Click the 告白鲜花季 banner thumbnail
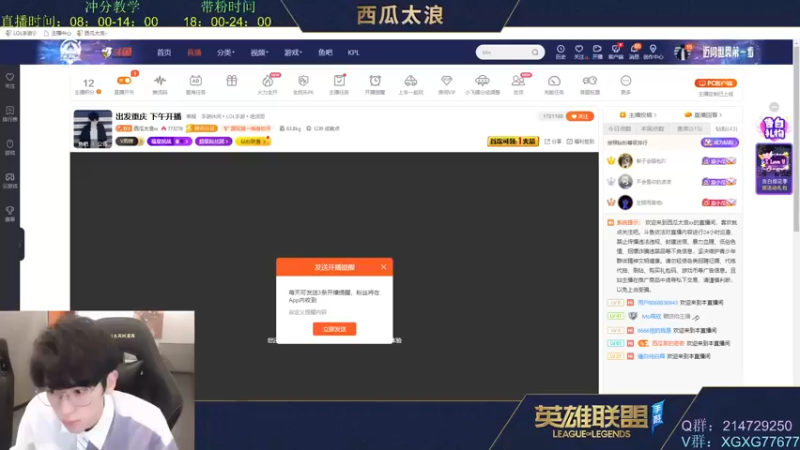 tap(774, 169)
